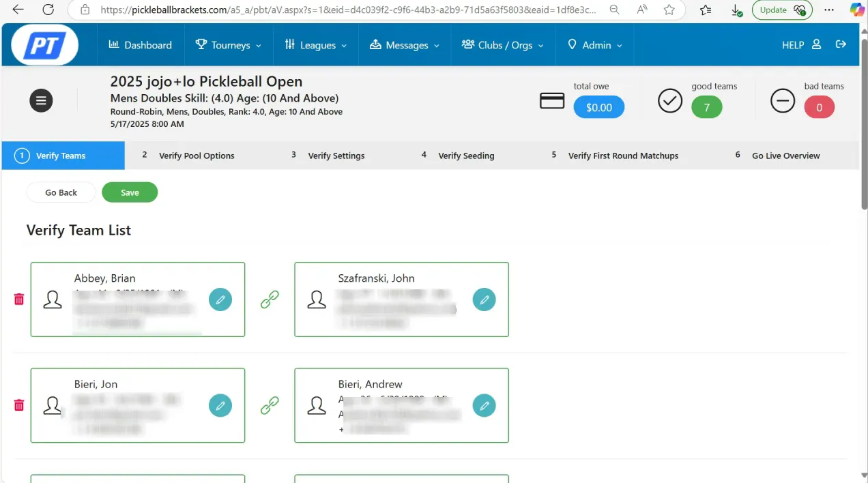Image resolution: width=868 pixels, height=483 pixels.
Task: Expand the Clubs / Orgs dropdown
Action: (502, 45)
